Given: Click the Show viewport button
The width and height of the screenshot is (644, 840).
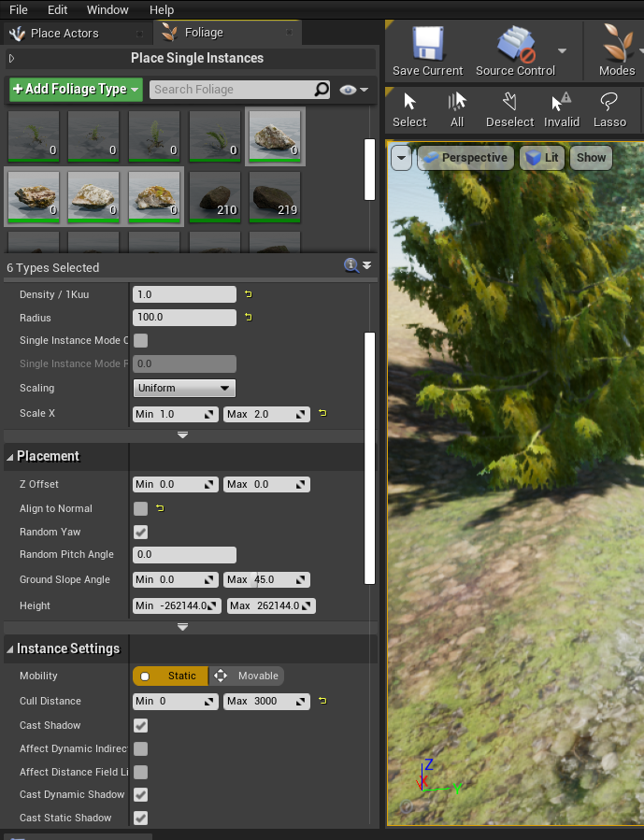Looking at the screenshot, I should tap(591, 158).
